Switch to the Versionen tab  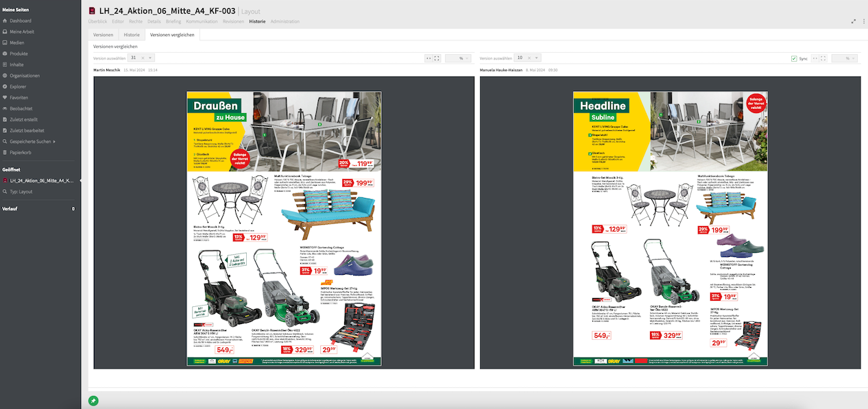(104, 34)
